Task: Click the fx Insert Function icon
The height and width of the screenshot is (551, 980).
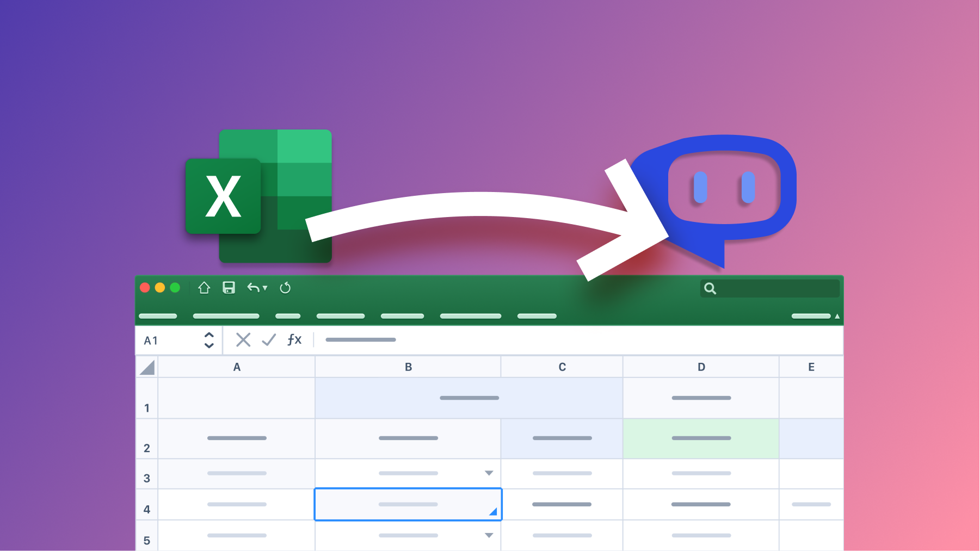Action: pos(294,340)
